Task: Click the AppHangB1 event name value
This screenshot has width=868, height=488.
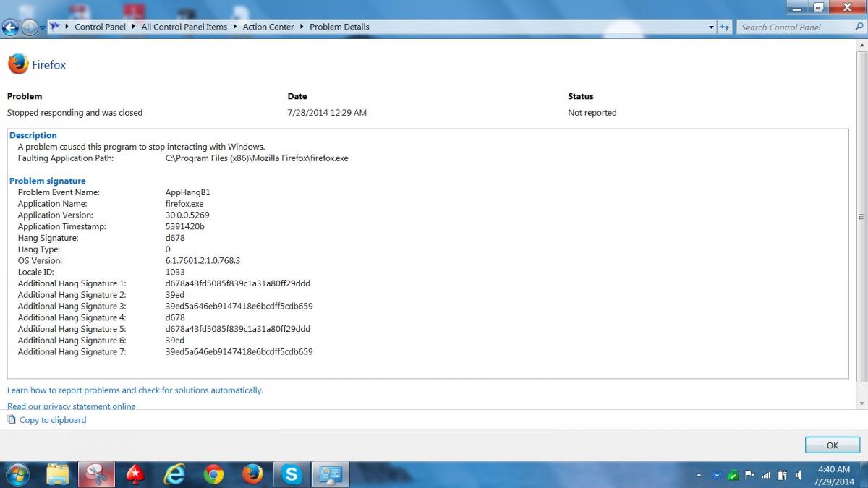Action: [187, 192]
